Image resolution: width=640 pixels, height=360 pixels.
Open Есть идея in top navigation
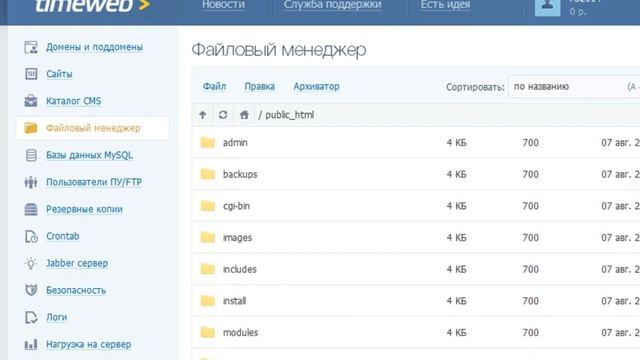coord(445,5)
